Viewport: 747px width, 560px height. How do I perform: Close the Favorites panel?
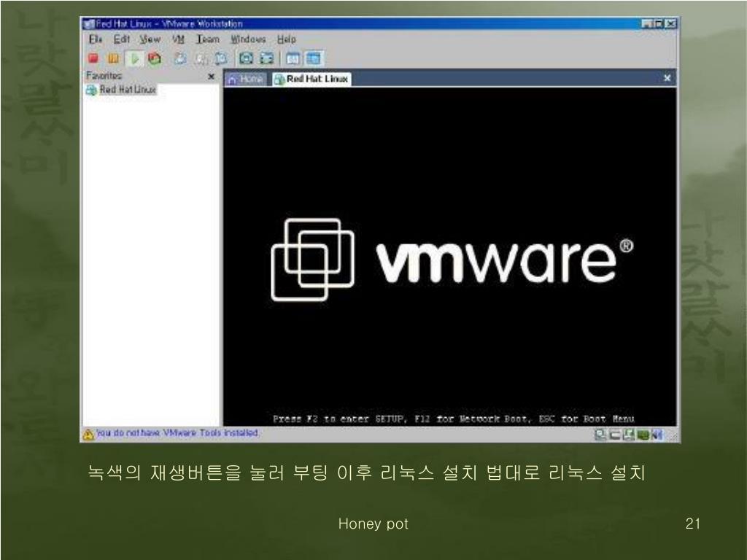click(x=211, y=76)
